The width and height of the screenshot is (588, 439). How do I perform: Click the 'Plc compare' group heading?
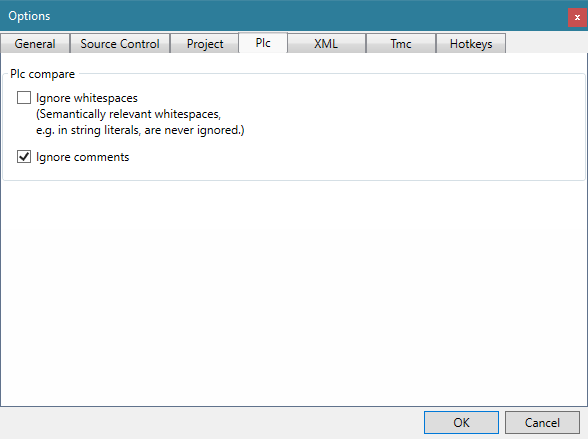(x=42, y=74)
